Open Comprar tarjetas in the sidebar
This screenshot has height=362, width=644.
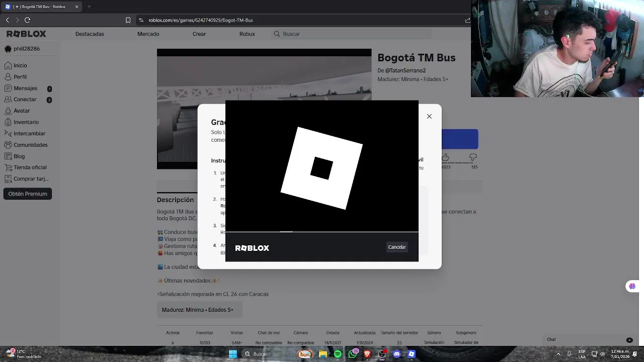[x=31, y=178]
